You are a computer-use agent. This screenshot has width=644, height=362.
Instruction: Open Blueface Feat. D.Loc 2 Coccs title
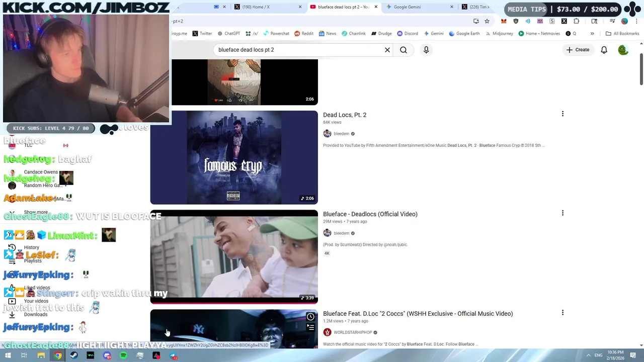pyautogui.click(x=418, y=314)
